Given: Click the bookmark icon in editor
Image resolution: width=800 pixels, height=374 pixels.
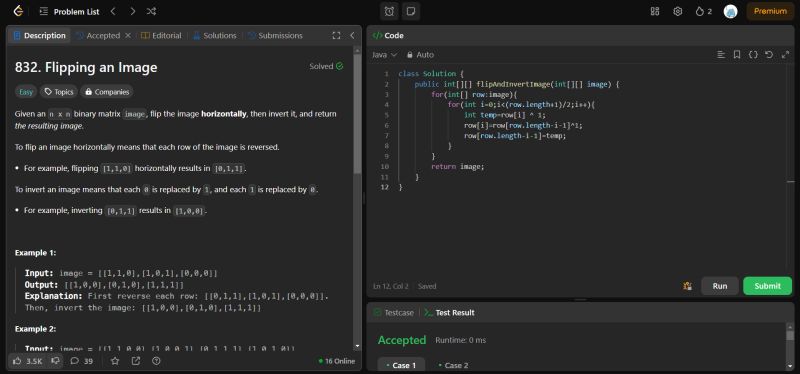Looking at the screenshot, I should coord(737,55).
